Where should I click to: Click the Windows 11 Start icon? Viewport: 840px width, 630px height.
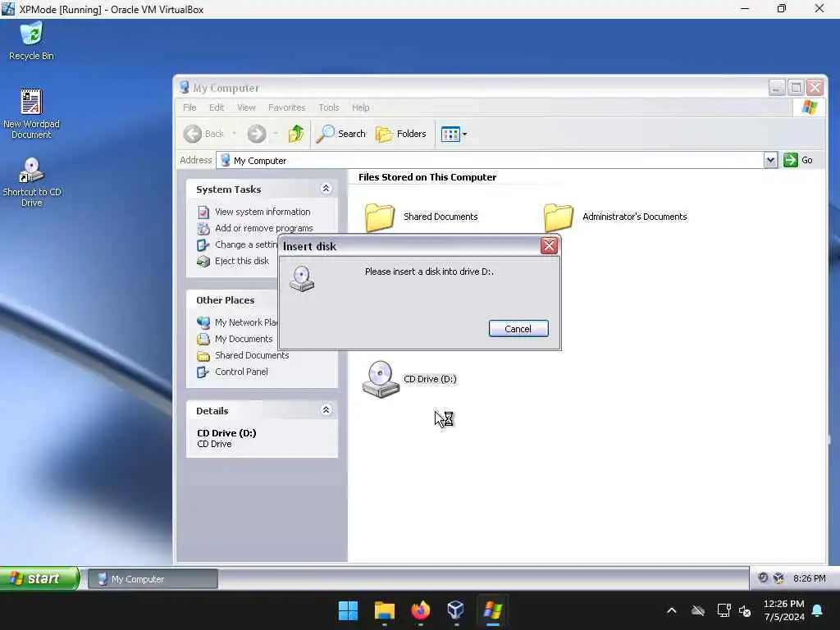coord(348,610)
